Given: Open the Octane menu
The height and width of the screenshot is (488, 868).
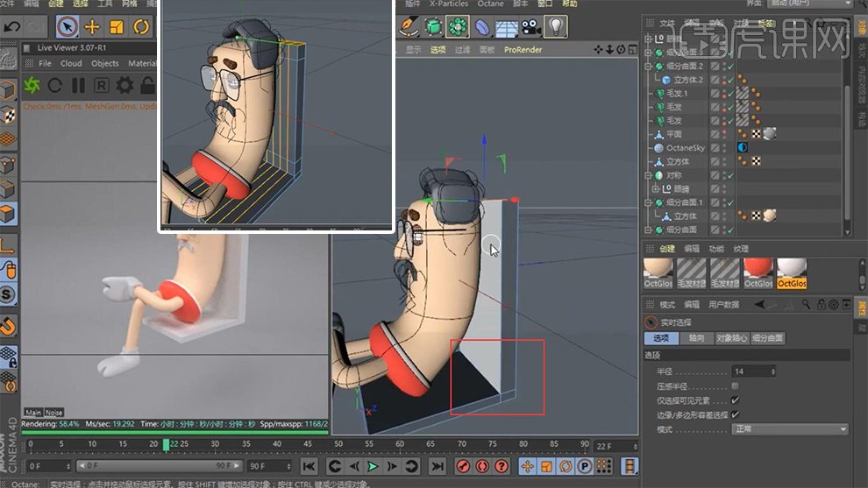Looking at the screenshot, I should (x=490, y=4).
